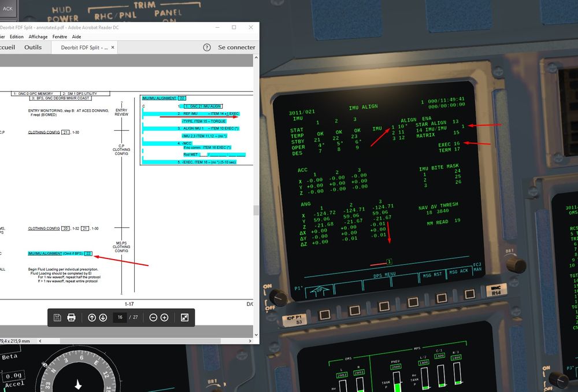The image size is (578, 392).
Task: Zoom in with the plus icon
Action: [x=164, y=317]
